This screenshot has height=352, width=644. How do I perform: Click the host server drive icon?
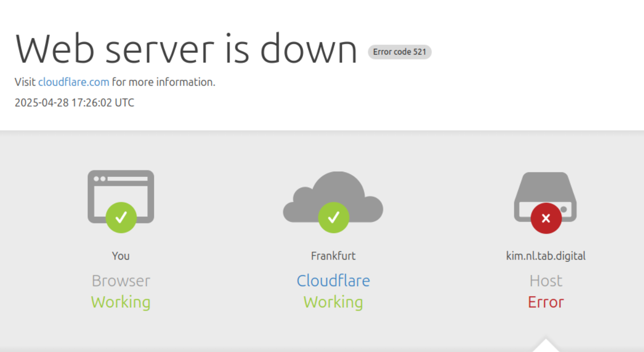(546, 196)
